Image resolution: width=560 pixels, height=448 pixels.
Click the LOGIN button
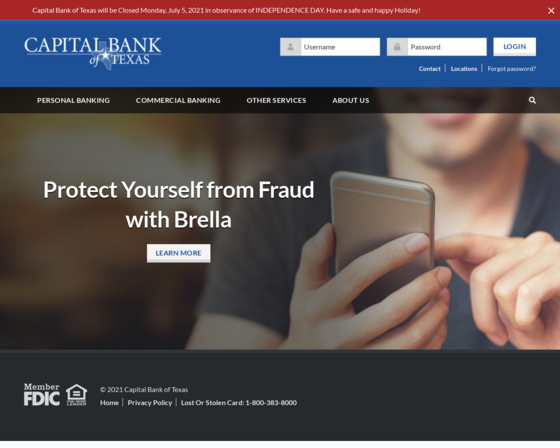(514, 47)
